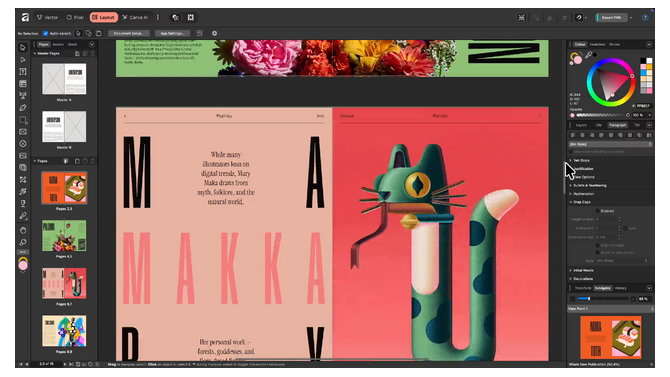Screen dimensions: 670x377
Task: Toggle Use modern leading calculation checkbox
Action: [x=571, y=152]
